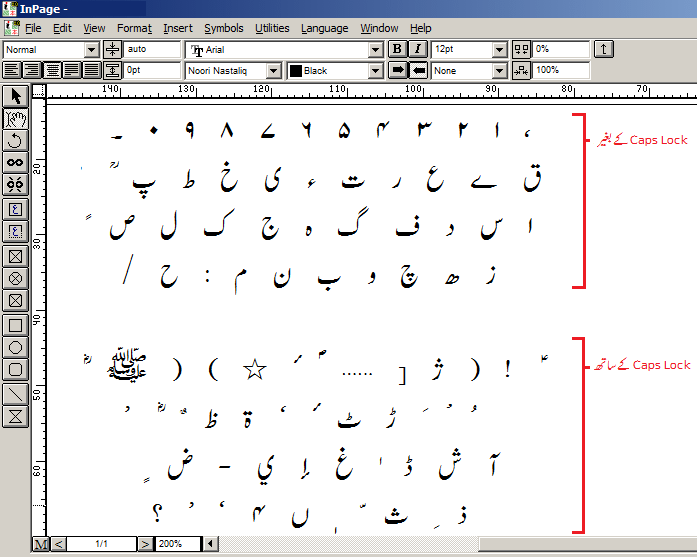Open the Utilities menu
The image size is (697, 557).
pos(272,28)
